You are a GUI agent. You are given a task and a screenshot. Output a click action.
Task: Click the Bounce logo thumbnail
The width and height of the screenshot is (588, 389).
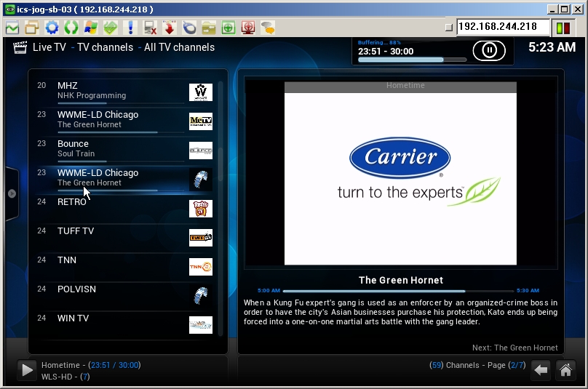pos(201,151)
